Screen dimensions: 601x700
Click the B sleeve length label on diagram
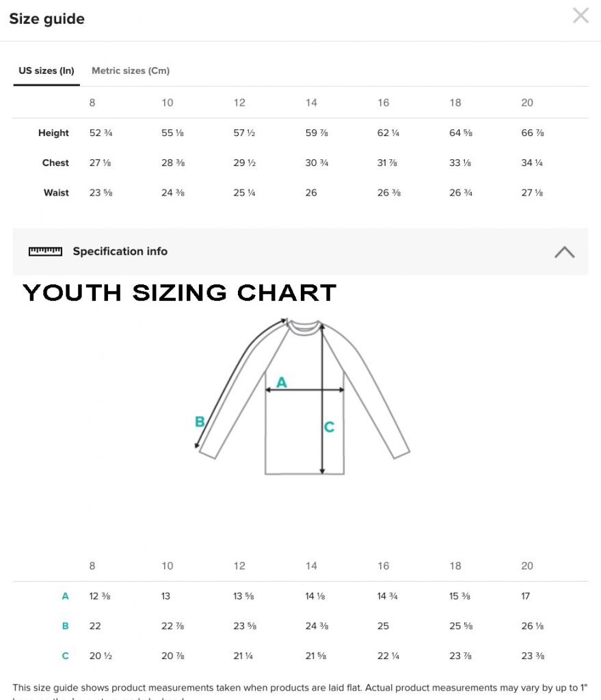pos(200,421)
